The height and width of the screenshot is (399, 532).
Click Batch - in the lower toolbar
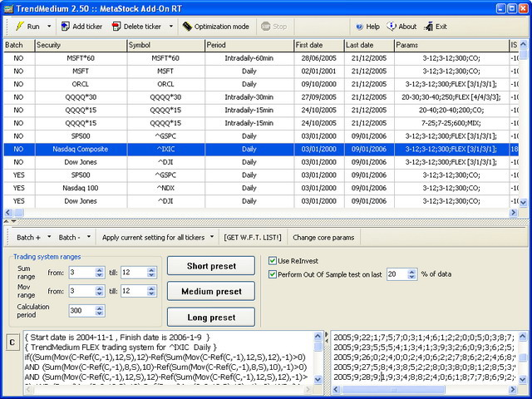click(70, 238)
